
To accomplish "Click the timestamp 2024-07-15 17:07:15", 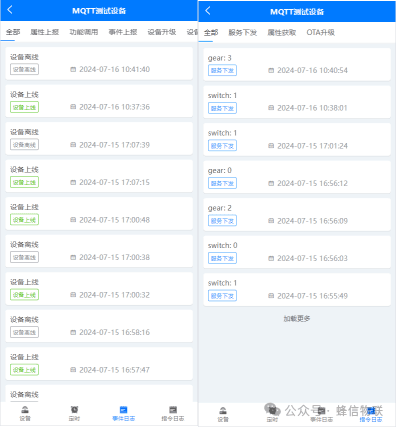I will tap(115, 182).
